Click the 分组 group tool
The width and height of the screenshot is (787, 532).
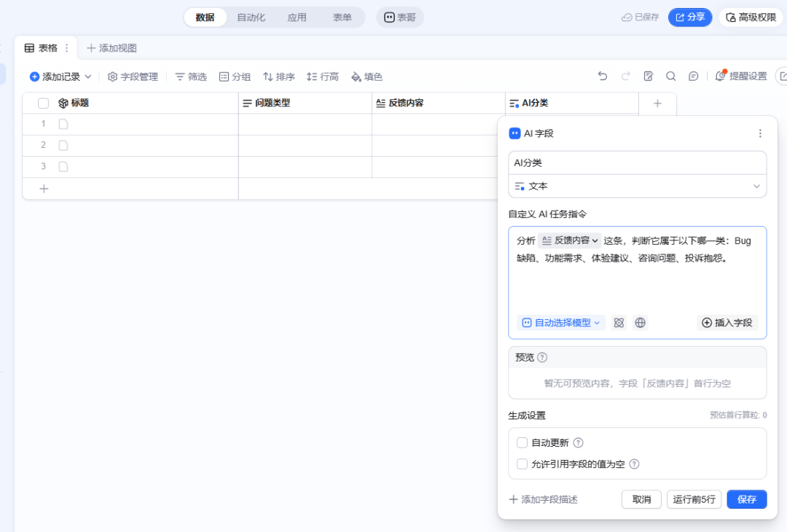(x=235, y=77)
